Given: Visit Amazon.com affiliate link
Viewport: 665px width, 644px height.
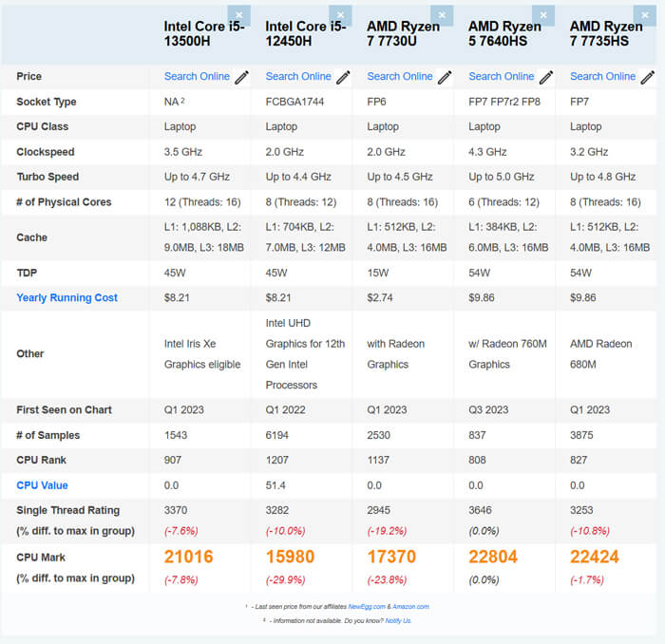Looking at the screenshot, I should 410,607.
